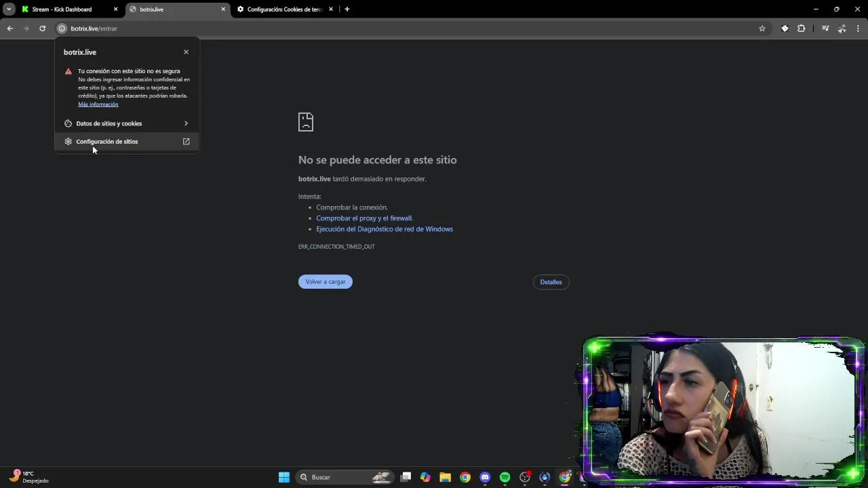Reload the botrix.live page
This screenshot has width=868, height=488.
pos(42,28)
